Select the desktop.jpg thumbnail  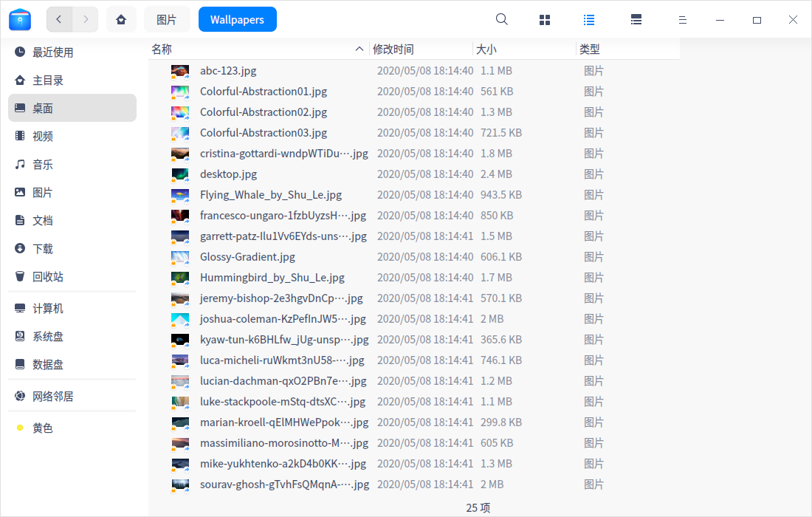point(180,174)
